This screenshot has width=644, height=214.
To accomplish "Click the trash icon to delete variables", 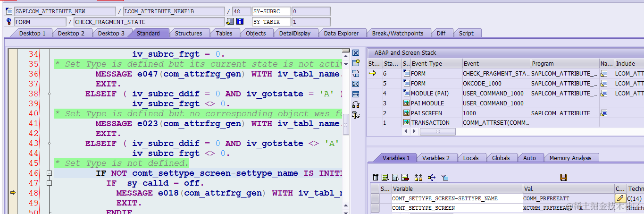I will pos(376,177).
